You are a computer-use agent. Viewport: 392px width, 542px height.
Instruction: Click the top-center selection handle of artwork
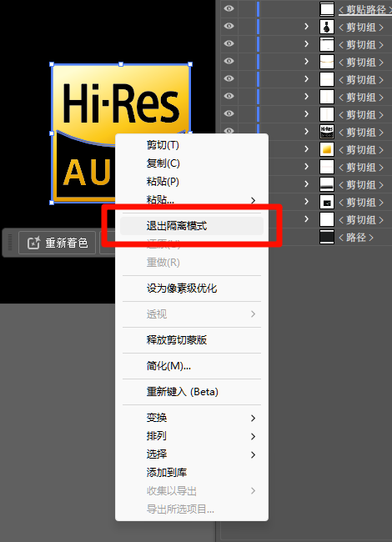click(x=121, y=64)
